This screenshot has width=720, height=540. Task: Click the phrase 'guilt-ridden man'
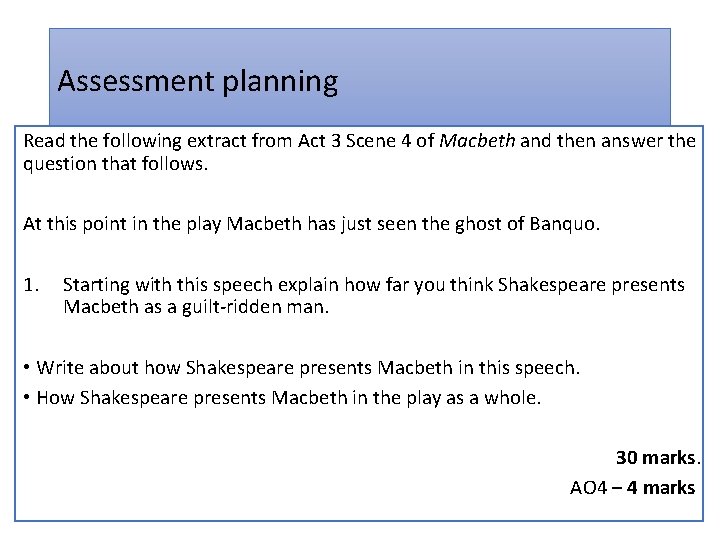254,307
